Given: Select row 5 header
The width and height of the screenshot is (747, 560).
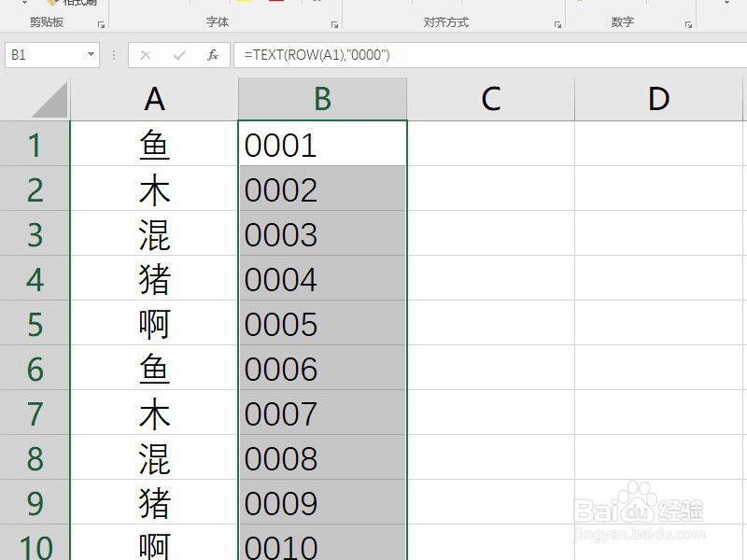Looking at the screenshot, I should [35, 323].
